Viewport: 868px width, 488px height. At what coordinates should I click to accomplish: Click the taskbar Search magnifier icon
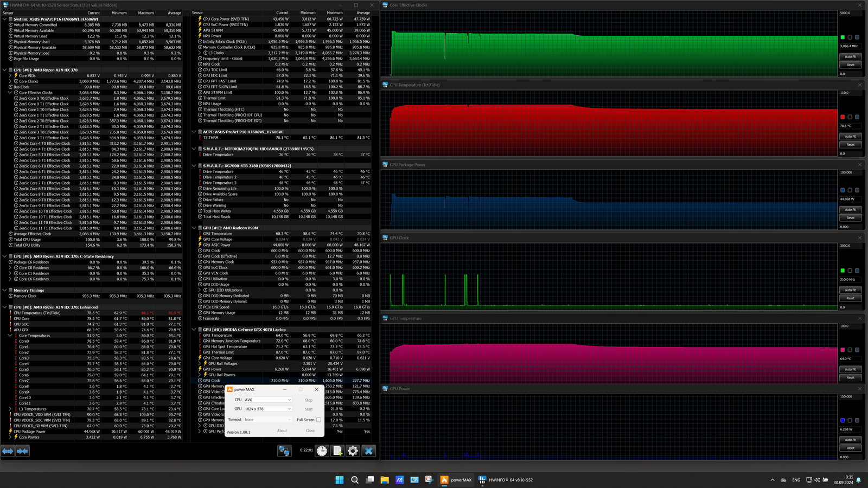(355, 480)
